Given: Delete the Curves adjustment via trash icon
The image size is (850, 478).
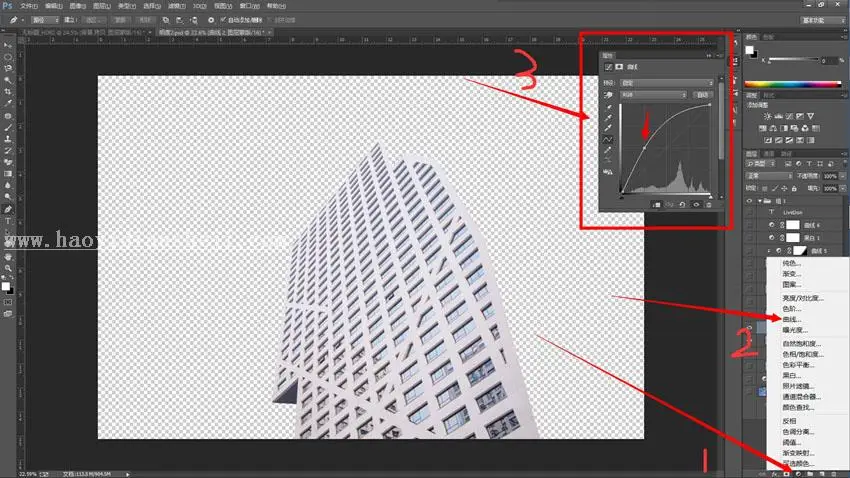Looking at the screenshot, I should click(x=709, y=205).
